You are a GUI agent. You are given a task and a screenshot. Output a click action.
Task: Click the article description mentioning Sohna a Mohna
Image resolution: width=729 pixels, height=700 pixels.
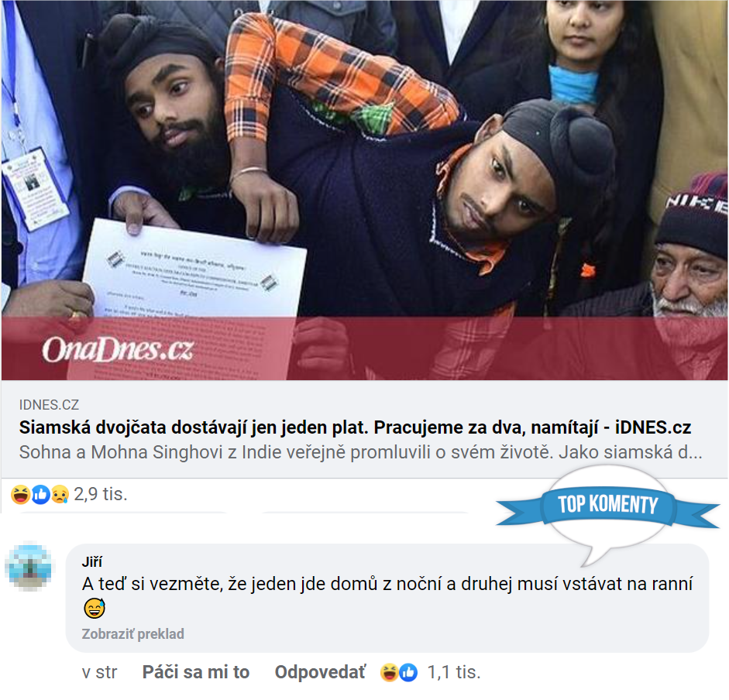(361, 452)
